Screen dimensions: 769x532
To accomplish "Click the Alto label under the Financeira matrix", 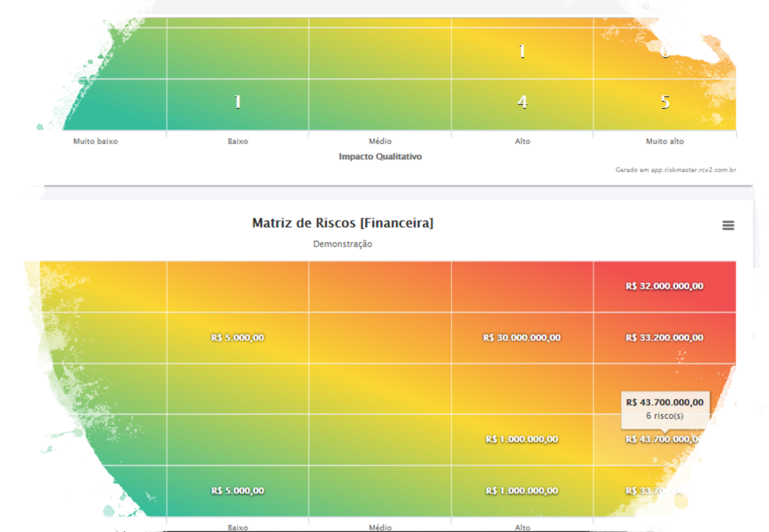I will click(x=523, y=527).
